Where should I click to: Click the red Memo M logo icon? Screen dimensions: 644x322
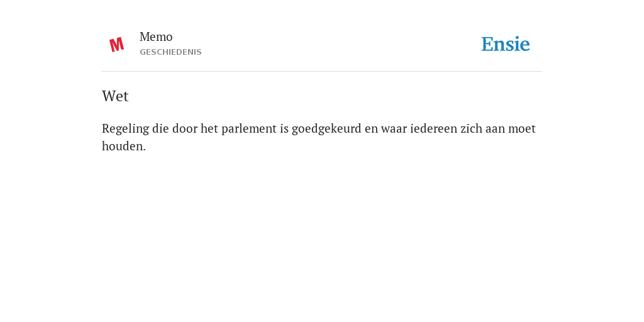(x=116, y=45)
